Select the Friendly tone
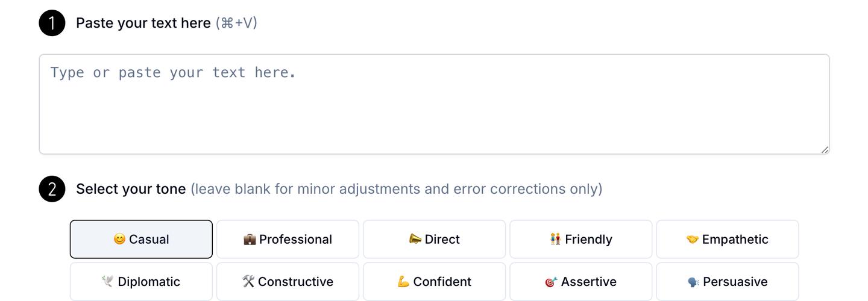 tap(580, 239)
